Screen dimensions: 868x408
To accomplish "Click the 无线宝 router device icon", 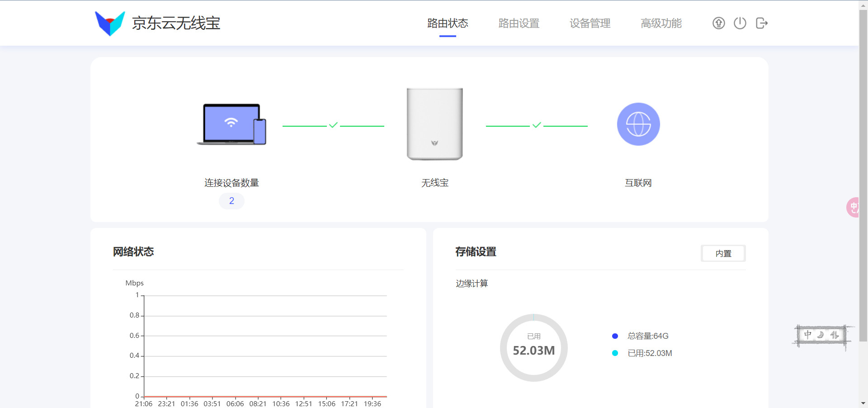I will point(434,123).
